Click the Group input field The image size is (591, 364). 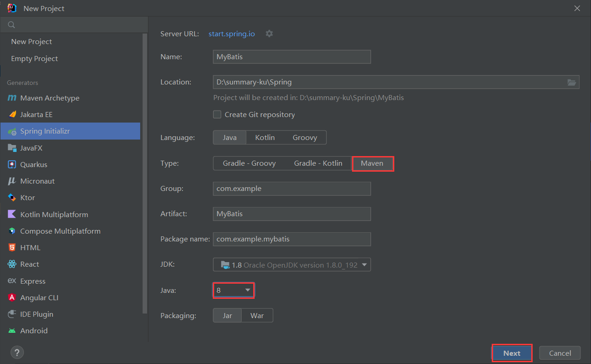[x=292, y=189]
